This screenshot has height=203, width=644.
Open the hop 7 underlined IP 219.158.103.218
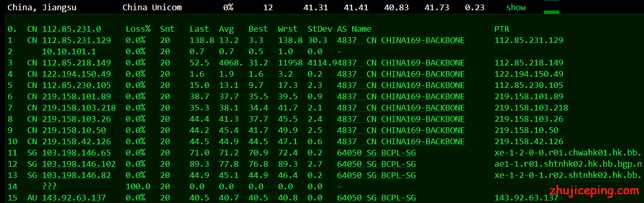coord(79,108)
